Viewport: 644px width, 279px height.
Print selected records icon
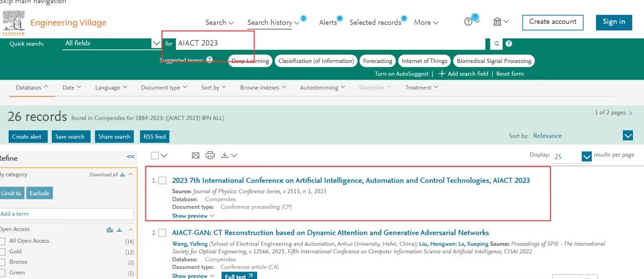(210, 156)
